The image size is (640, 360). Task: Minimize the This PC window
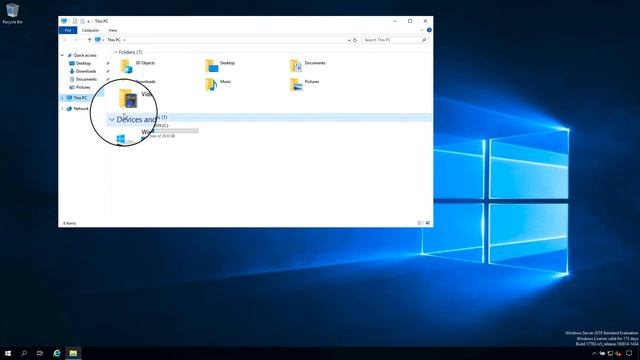point(395,21)
